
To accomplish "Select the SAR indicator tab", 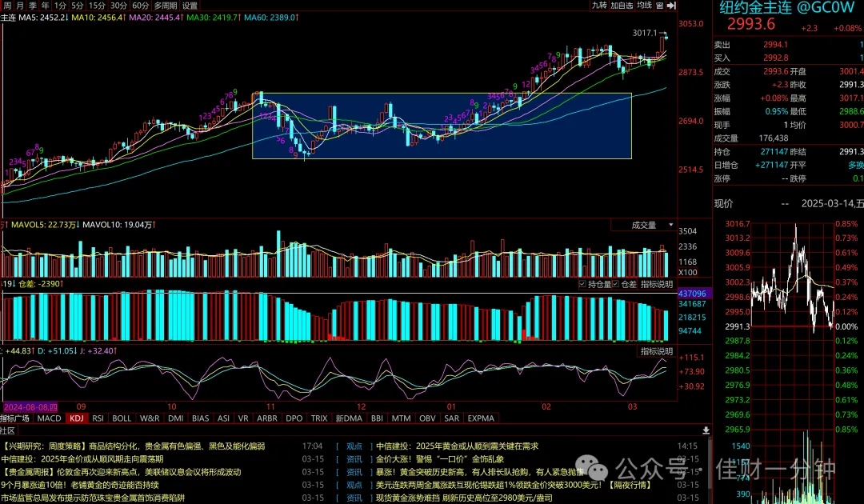I will pos(451,418).
